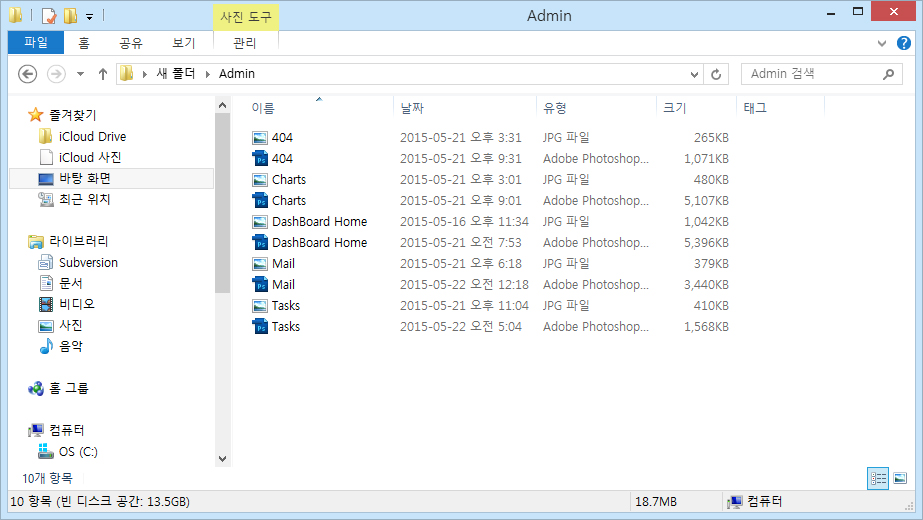Open the OS (C:) drive
Screen dimensions: 923x520
click(x=78, y=452)
